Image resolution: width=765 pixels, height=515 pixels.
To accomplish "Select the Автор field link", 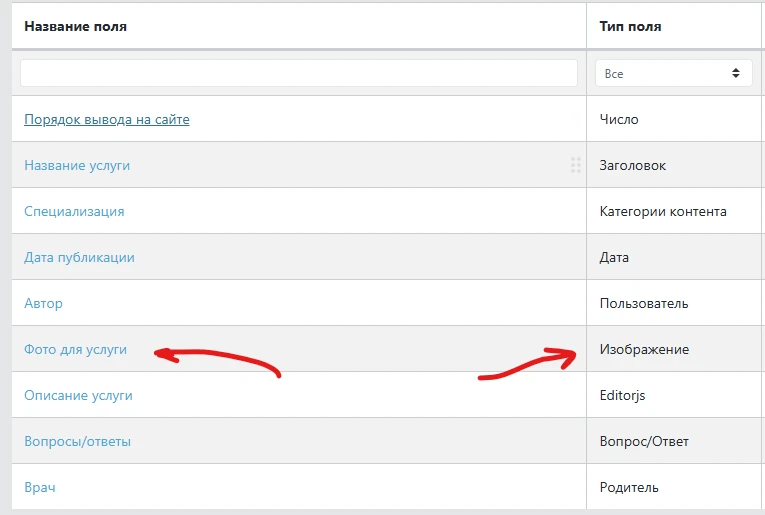I will (43, 303).
